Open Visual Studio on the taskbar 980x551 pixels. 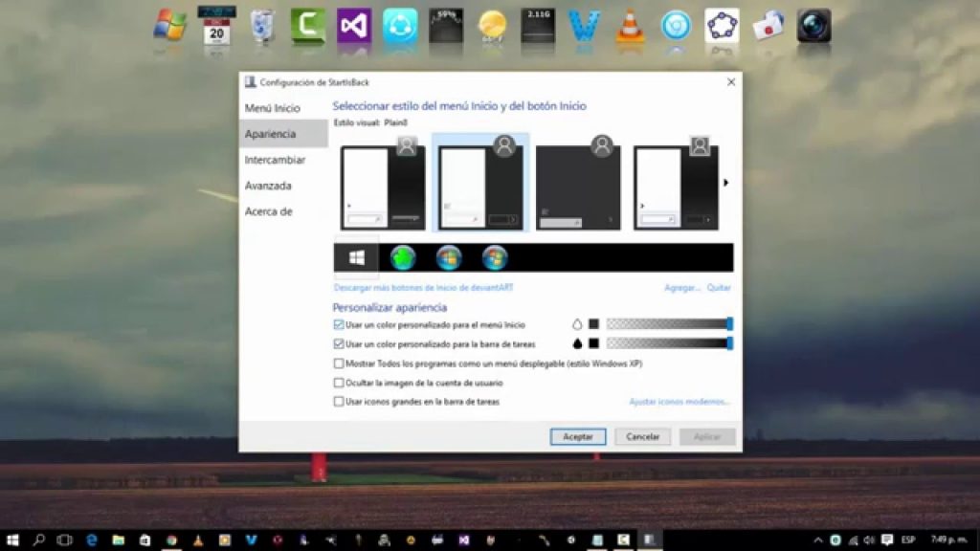[x=464, y=540]
